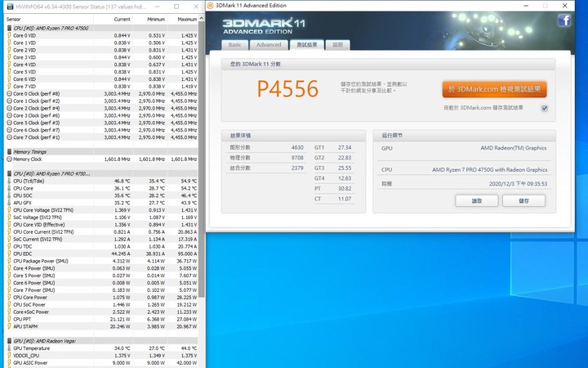Viewport: 588px width, 368px height.
Task: Click the AMD Ryzen 7 PRO 4750G CPU text
Action: [x=489, y=170]
